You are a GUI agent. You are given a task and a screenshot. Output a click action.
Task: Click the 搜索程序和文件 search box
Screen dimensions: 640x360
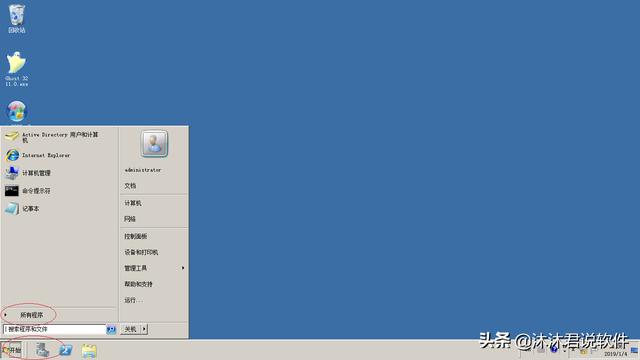(x=54, y=329)
